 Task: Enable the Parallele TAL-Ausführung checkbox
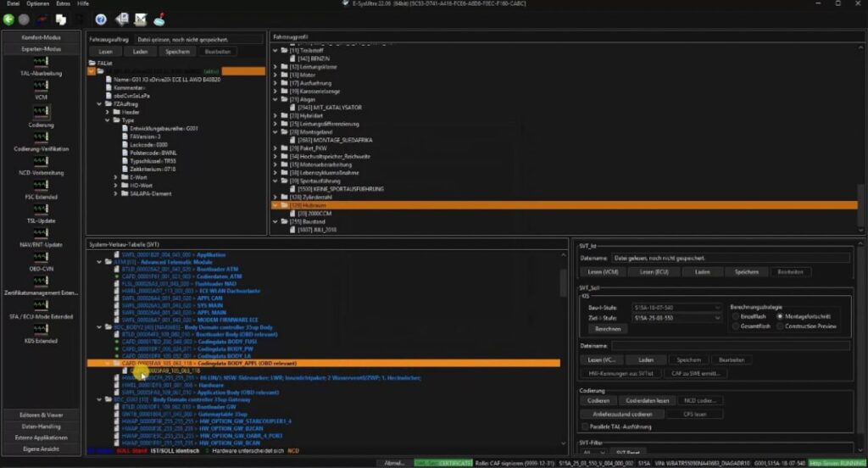pos(584,426)
